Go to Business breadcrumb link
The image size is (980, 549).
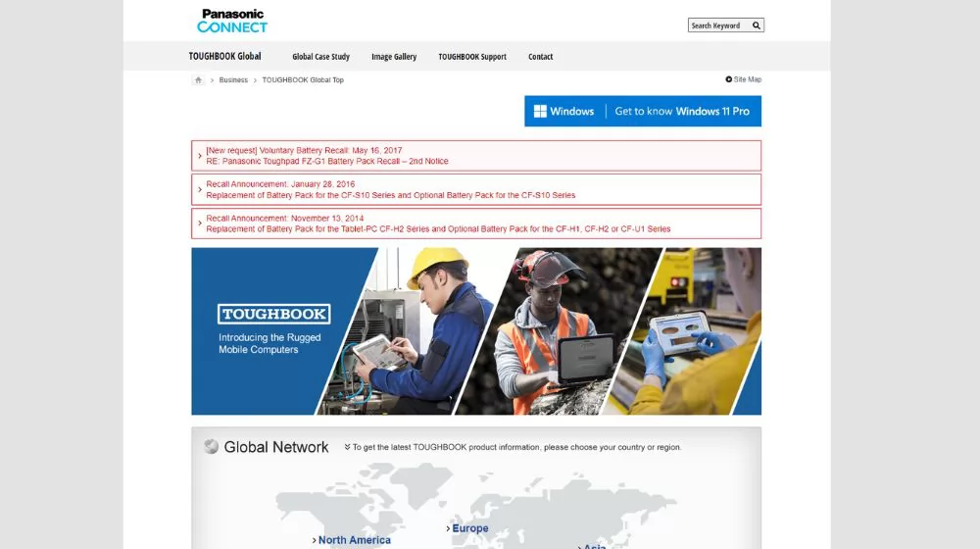(233, 80)
